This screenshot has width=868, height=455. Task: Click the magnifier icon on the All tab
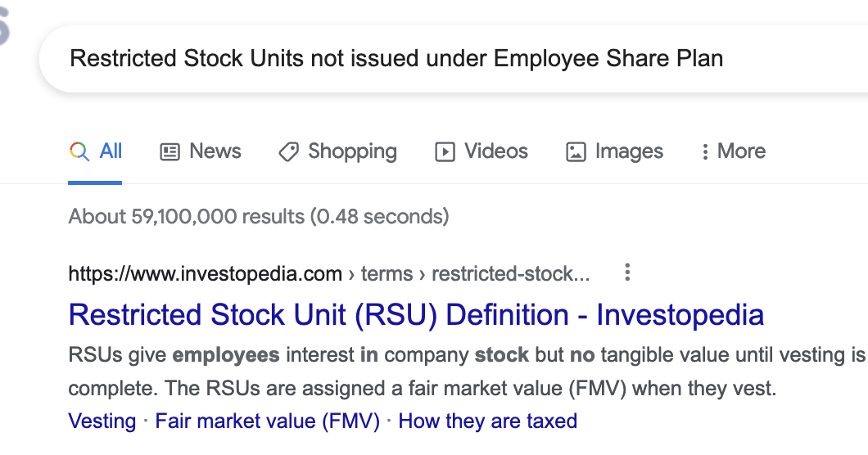click(79, 151)
